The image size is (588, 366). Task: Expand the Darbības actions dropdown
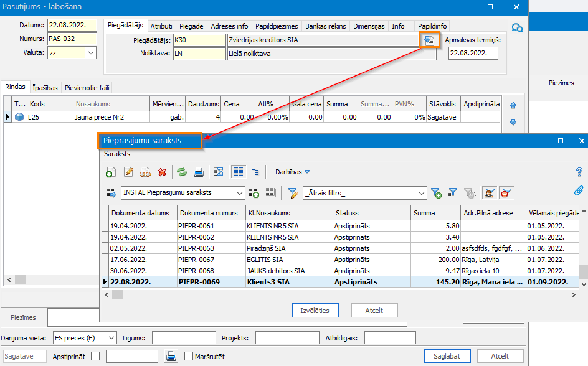tap(292, 172)
